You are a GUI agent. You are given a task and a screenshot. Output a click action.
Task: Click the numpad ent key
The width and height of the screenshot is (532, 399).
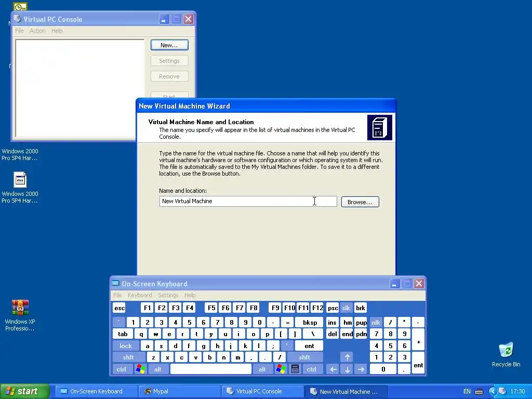click(418, 363)
